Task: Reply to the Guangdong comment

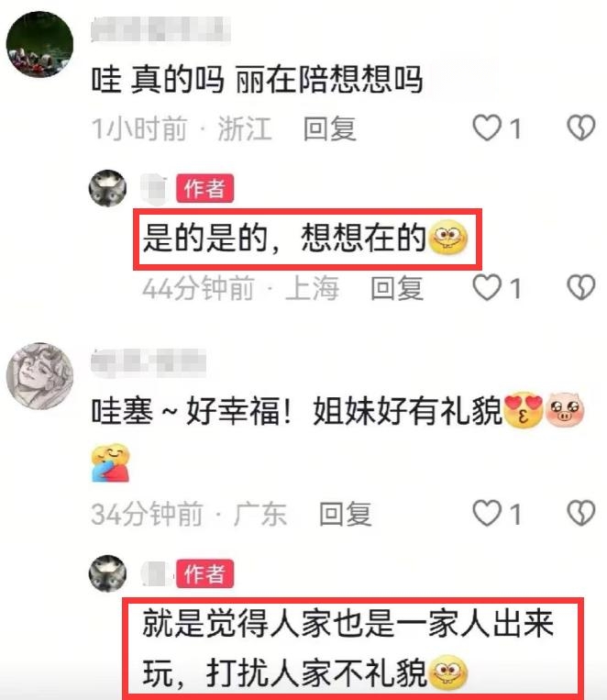Action: point(346,514)
